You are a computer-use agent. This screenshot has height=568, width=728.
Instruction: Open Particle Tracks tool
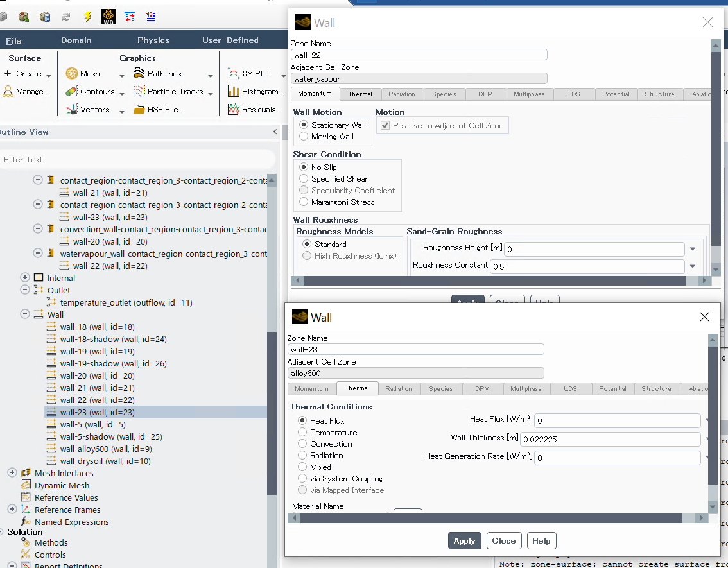168,91
